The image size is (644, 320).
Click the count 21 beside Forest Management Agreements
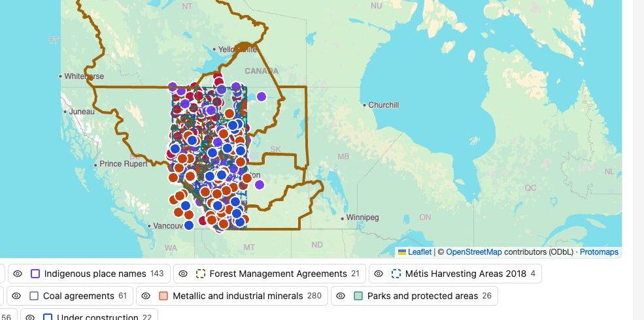(x=355, y=274)
